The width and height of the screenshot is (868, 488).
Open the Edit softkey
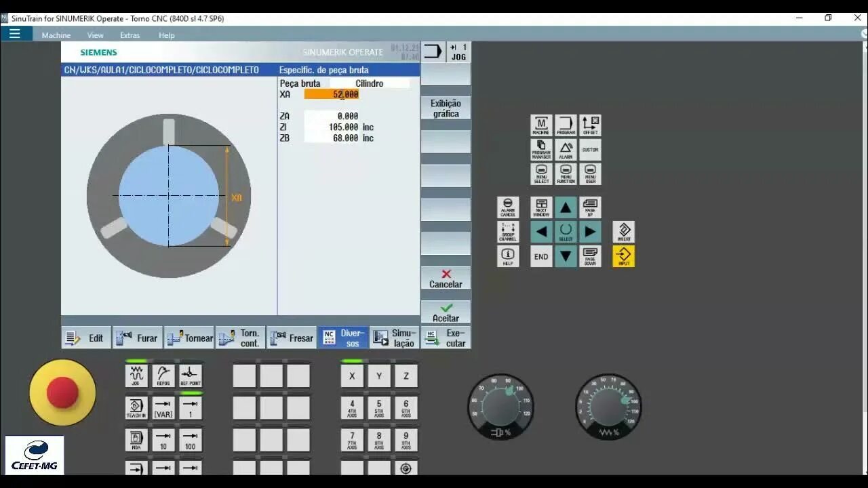coord(86,338)
